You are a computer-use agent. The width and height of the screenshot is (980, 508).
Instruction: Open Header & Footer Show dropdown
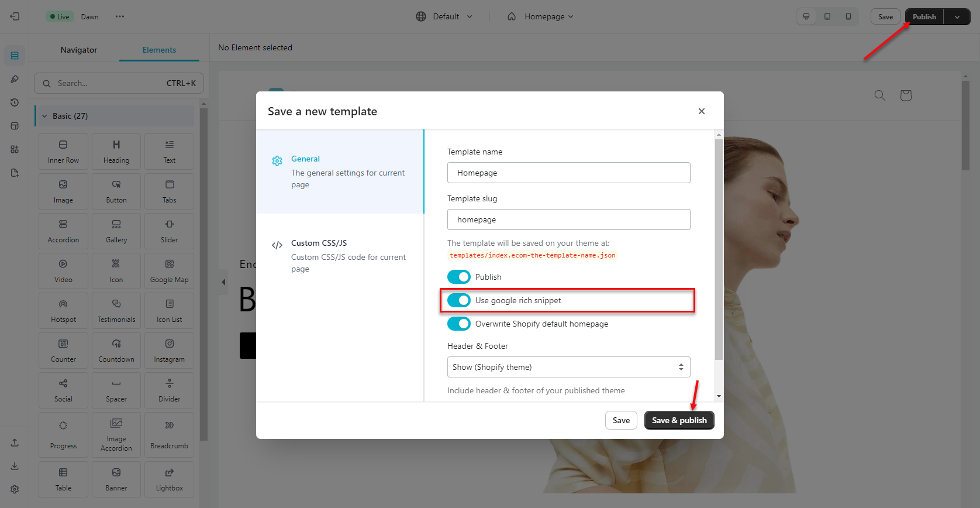568,367
